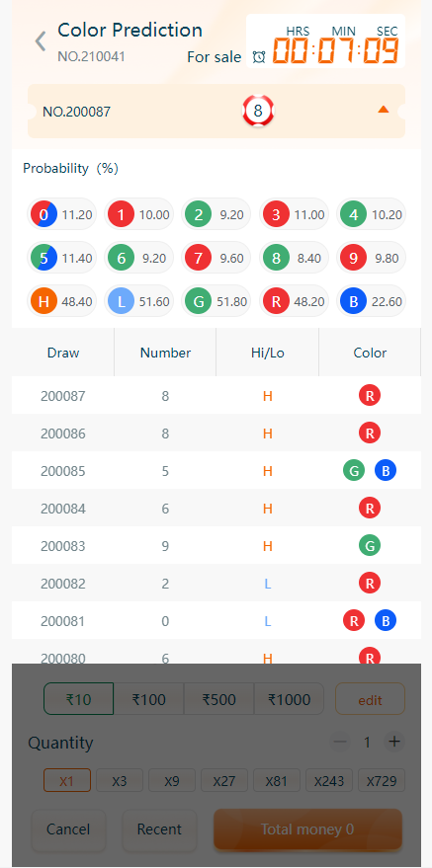Click the red number 8 result ball
Viewport: 432px width, 868px height.
pyautogui.click(x=258, y=112)
